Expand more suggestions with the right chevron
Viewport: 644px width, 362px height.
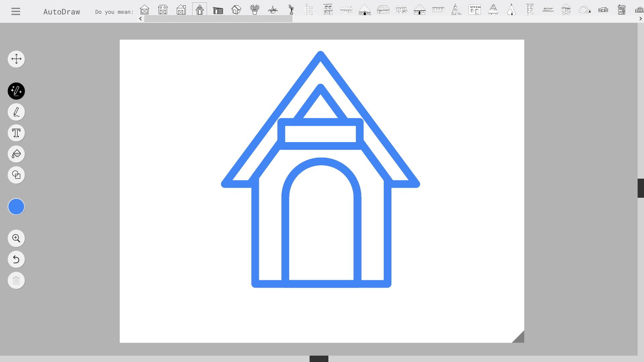641,19
